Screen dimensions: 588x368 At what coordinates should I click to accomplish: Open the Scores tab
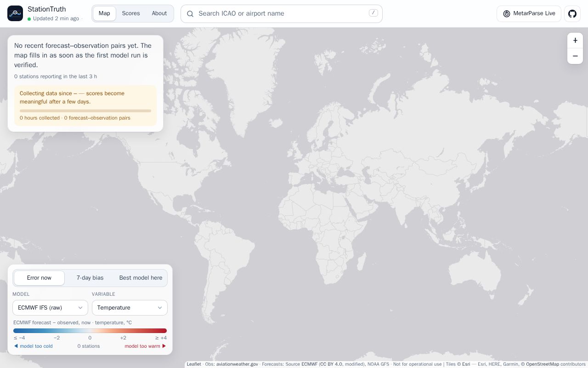(x=131, y=13)
